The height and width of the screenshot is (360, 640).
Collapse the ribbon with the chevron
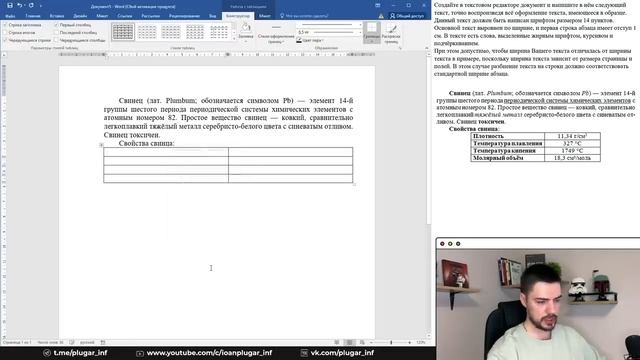pos(427,48)
